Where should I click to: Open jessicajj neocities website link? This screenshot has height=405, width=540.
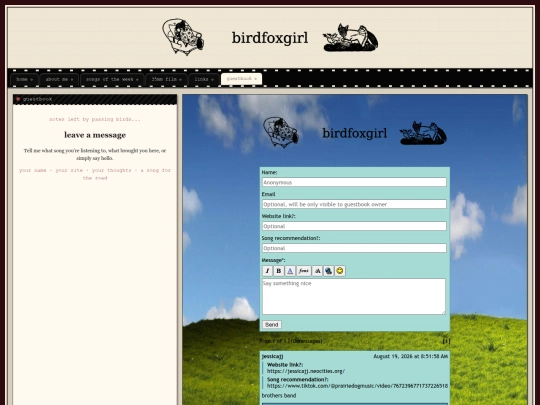306,371
